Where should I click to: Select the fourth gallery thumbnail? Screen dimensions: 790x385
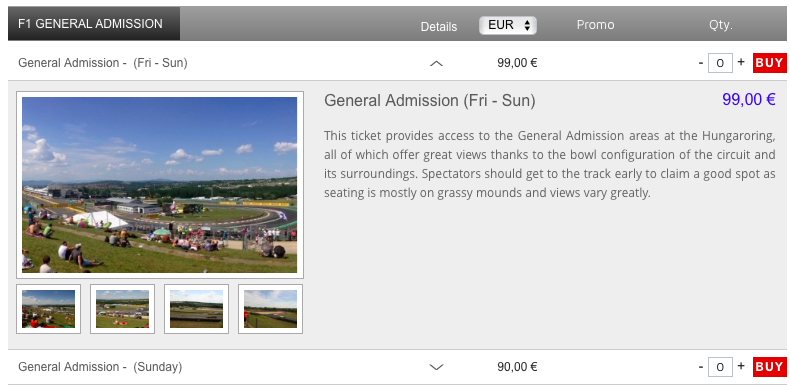coord(271,309)
